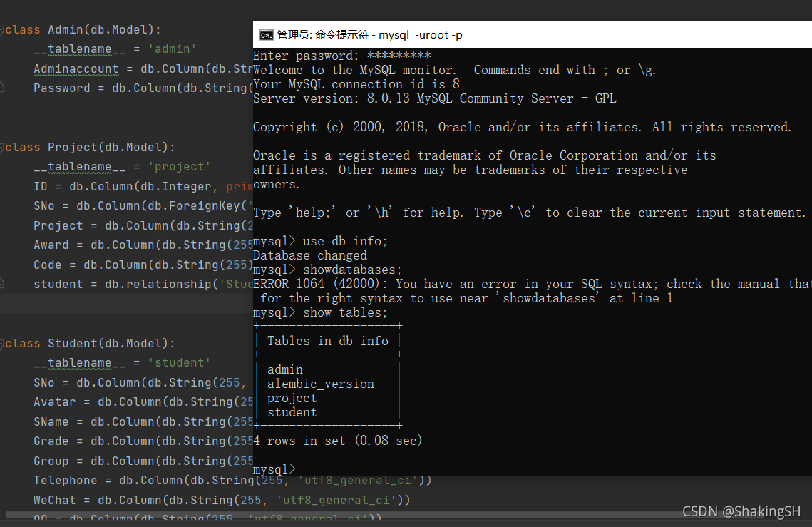Collapse the class Student code block
Screen dimensions: 812x527
pyautogui.click(x=1, y=344)
